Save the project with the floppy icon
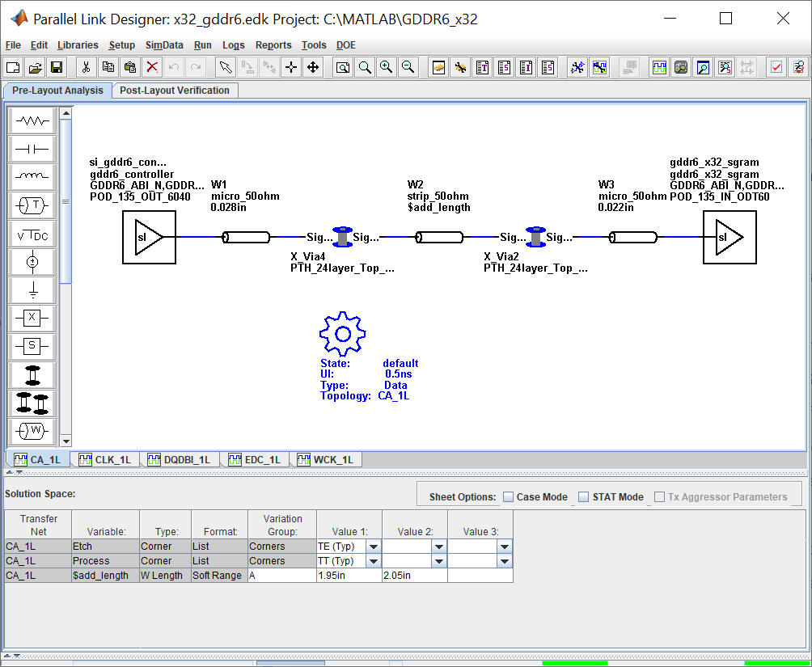812x667 pixels. (57, 67)
